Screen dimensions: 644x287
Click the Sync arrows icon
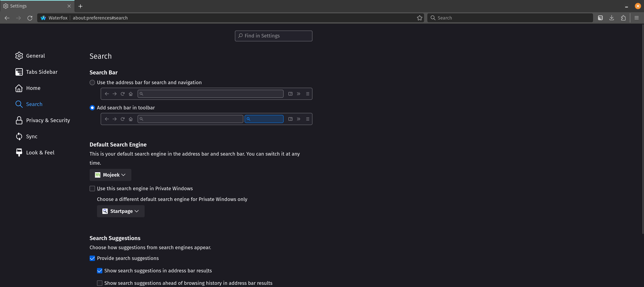pyautogui.click(x=19, y=136)
